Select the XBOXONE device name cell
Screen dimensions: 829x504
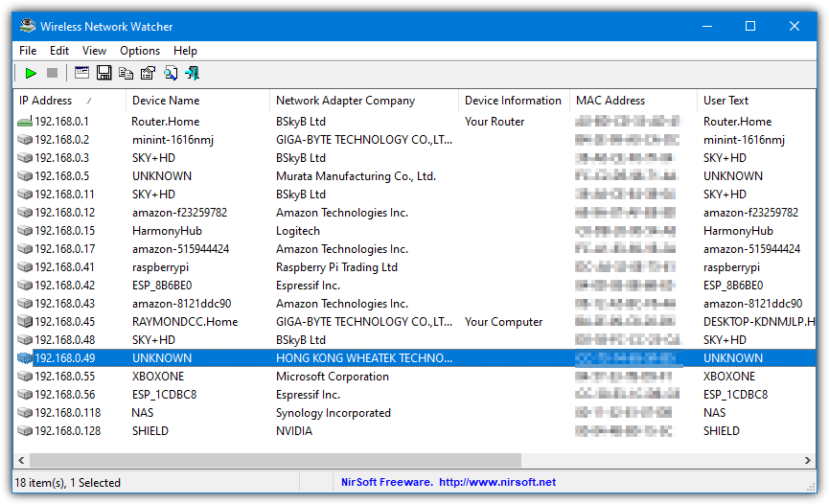(x=158, y=377)
